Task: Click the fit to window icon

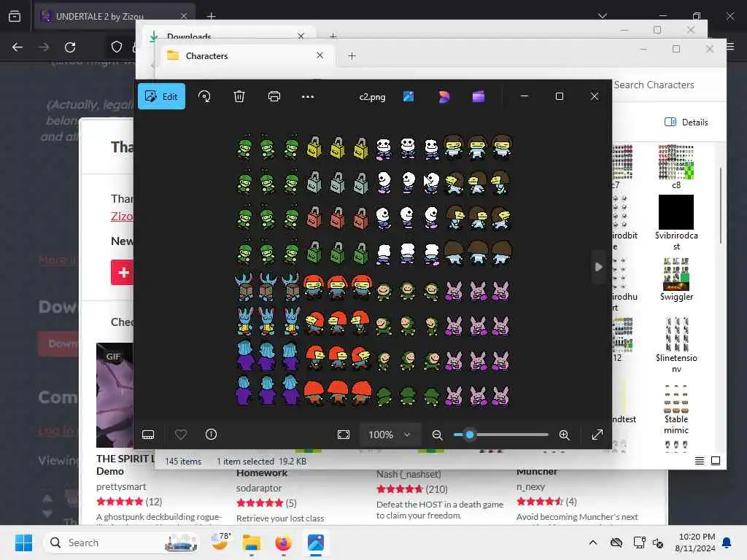Action: pos(344,435)
